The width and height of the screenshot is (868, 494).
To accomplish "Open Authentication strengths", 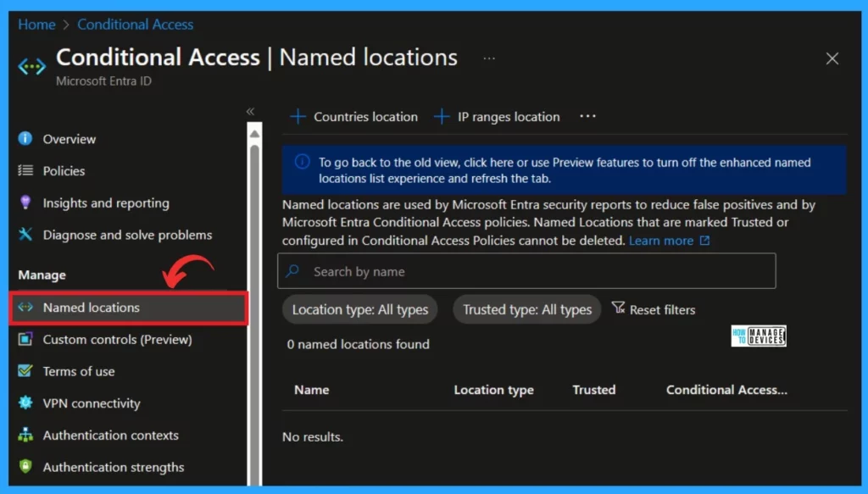I will click(x=114, y=468).
